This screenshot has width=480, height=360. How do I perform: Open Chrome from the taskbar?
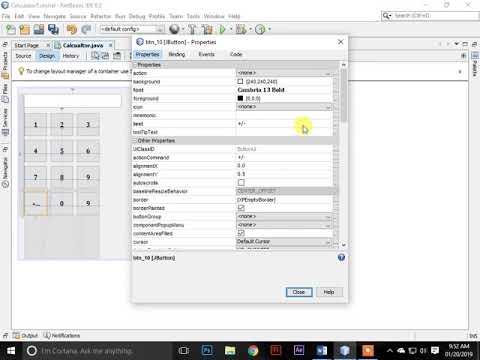tap(253, 351)
